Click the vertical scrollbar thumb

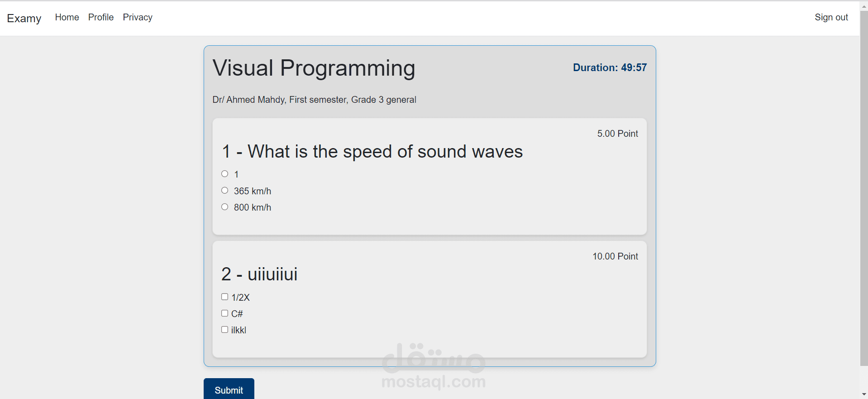pyautogui.click(x=864, y=181)
